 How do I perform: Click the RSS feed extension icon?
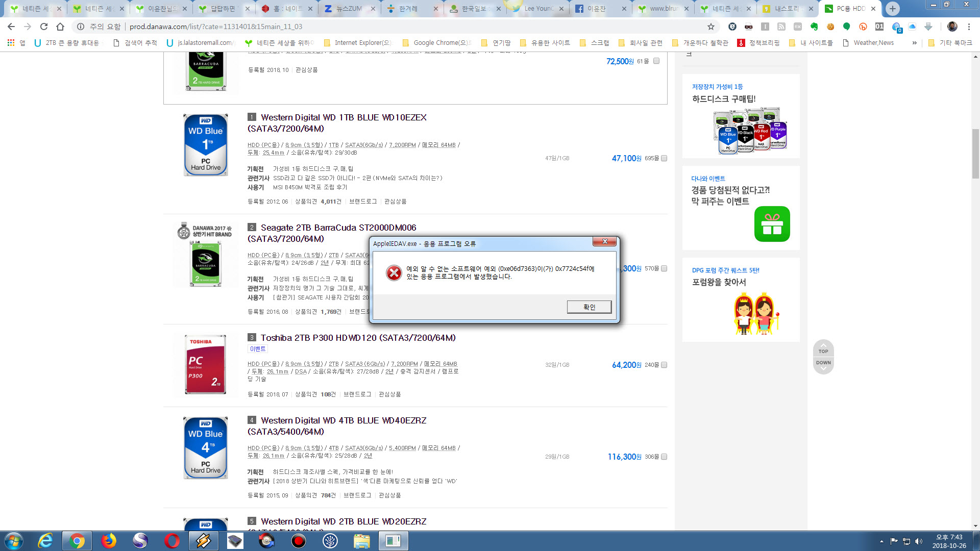(781, 27)
